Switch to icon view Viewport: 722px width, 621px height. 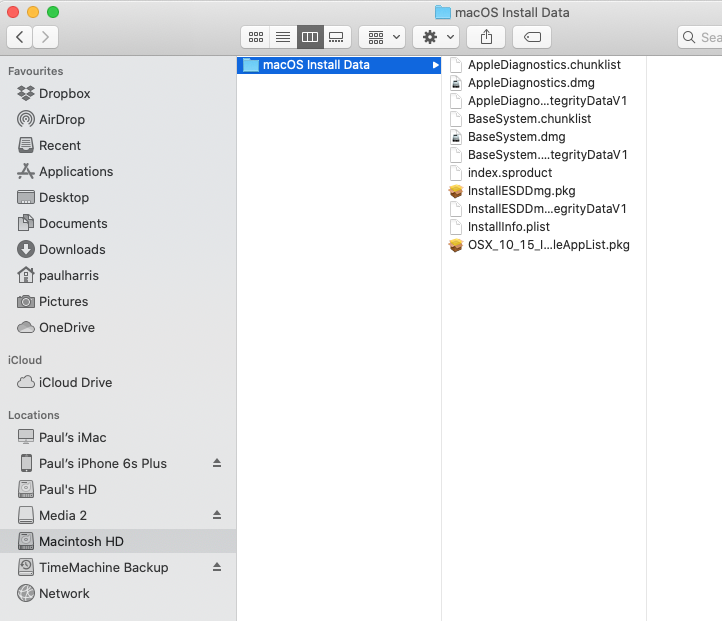[256, 37]
